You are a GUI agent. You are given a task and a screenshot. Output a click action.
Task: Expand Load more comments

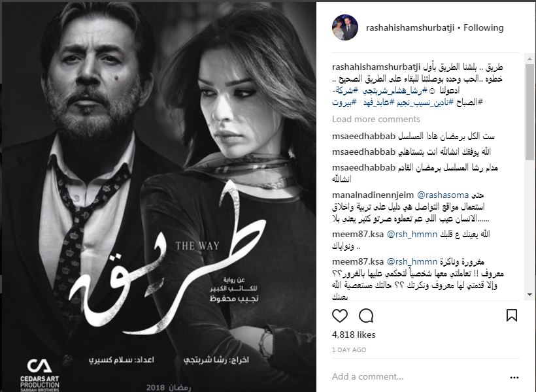point(376,120)
